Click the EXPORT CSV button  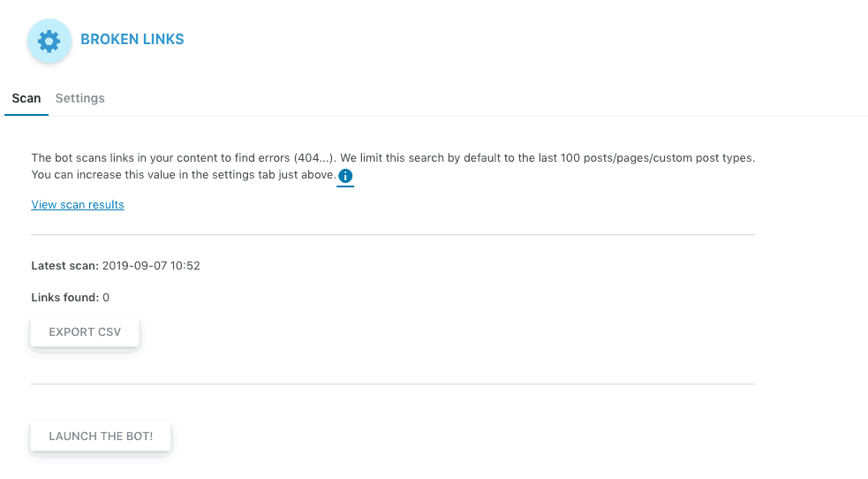point(85,332)
